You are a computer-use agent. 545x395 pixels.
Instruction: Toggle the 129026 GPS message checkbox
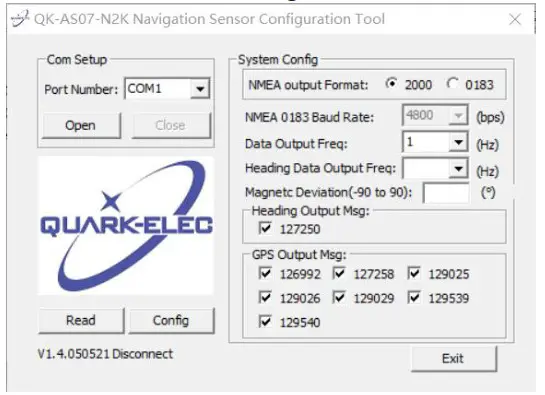[265, 297]
